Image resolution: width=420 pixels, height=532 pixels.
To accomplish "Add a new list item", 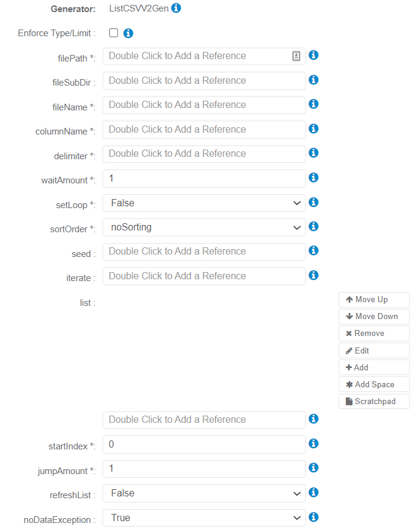I will click(374, 367).
